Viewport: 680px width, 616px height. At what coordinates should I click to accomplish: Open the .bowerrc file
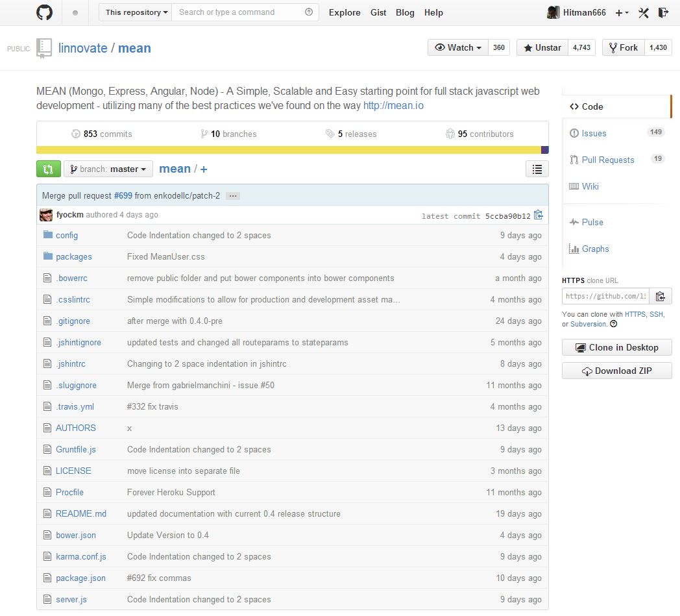coord(71,278)
